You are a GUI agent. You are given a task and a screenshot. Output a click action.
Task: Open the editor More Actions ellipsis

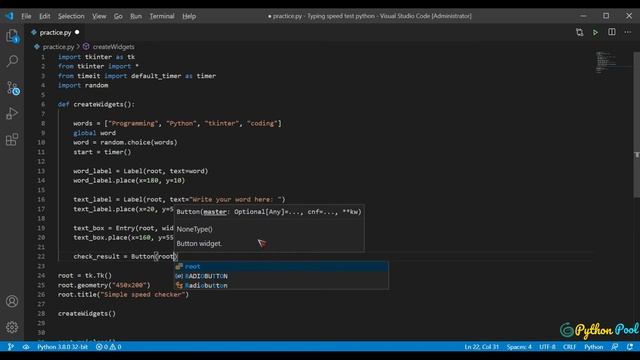(x=627, y=32)
